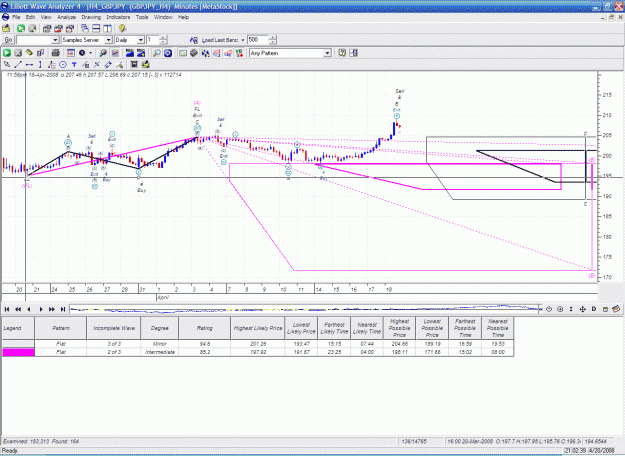Click the Intermediate degree cell

[159, 352]
